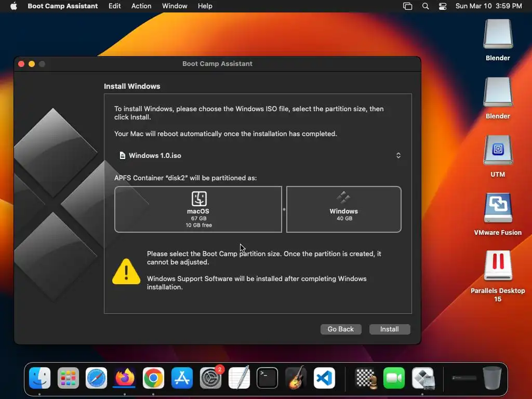Select the second Blender disk on desktop
Image resolution: width=532 pixels, height=399 pixels.
pos(498,92)
